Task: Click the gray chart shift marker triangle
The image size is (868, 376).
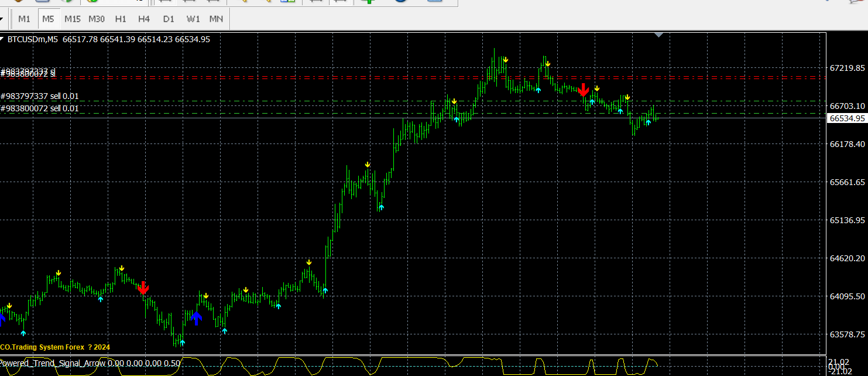Action: (659, 35)
